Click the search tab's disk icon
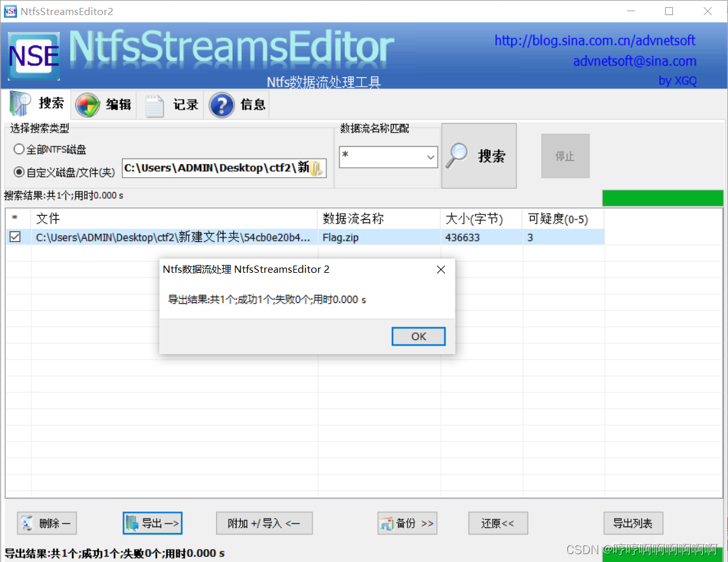Screen dimensions: 728x562 coord(20,103)
